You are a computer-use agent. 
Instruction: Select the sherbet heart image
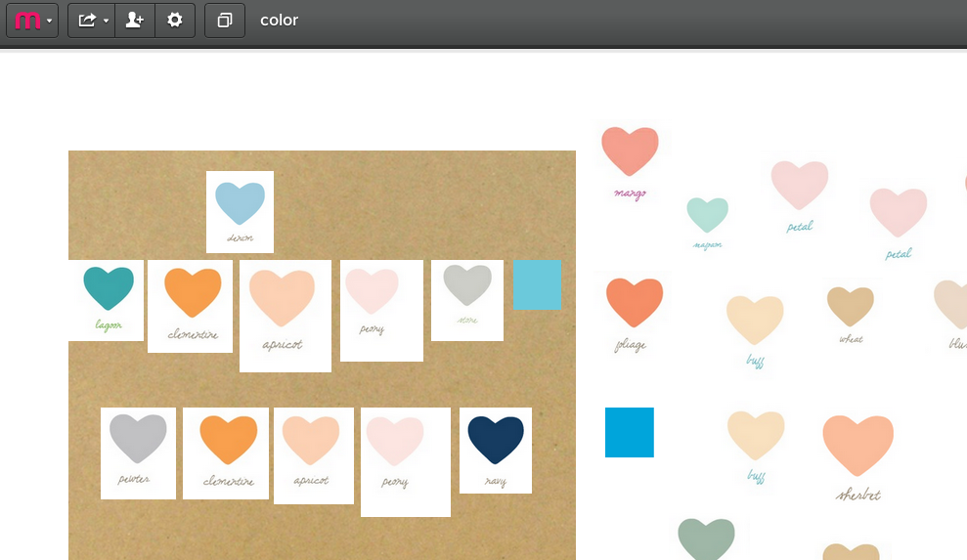[x=857, y=455]
